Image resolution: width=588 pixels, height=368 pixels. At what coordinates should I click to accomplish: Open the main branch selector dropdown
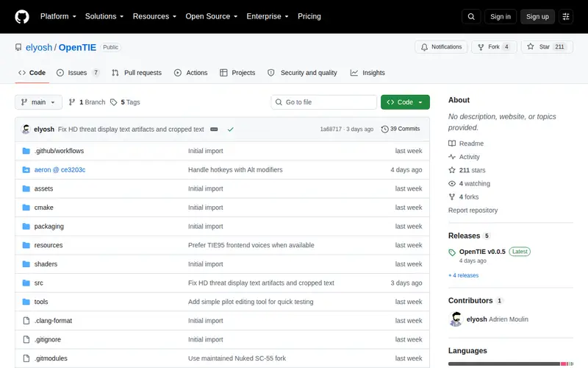tap(39, 102)
